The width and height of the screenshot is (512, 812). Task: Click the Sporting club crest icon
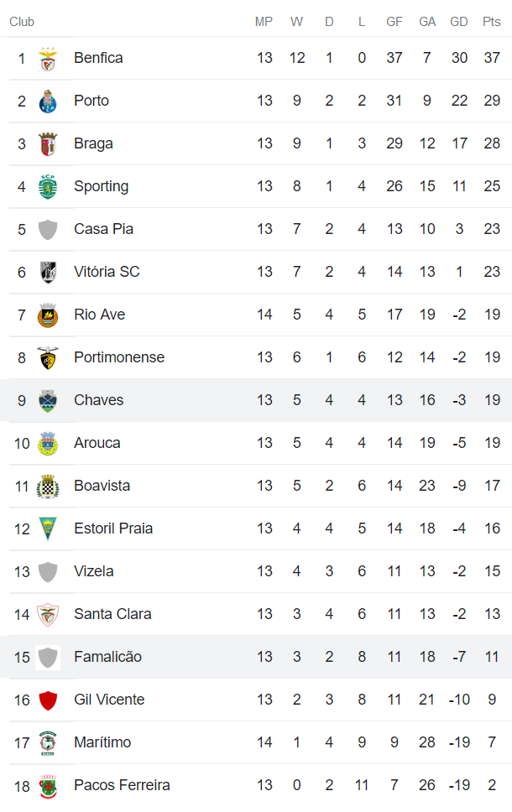(48, 187)
